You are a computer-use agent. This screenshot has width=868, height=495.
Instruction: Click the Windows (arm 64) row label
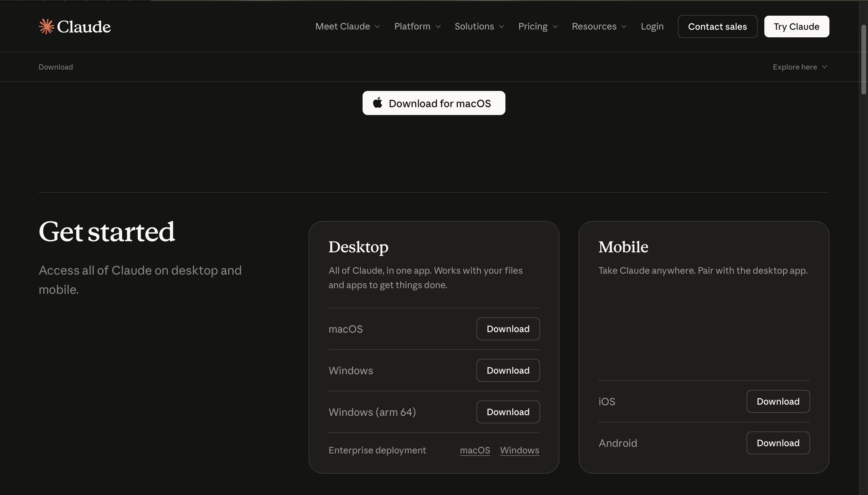pyautogui.click(x=372, y=412)
